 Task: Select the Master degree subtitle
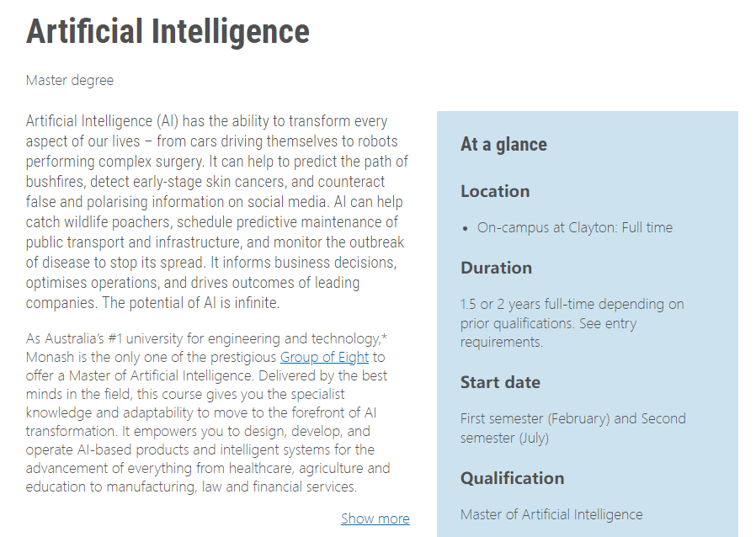click(70, 81)
